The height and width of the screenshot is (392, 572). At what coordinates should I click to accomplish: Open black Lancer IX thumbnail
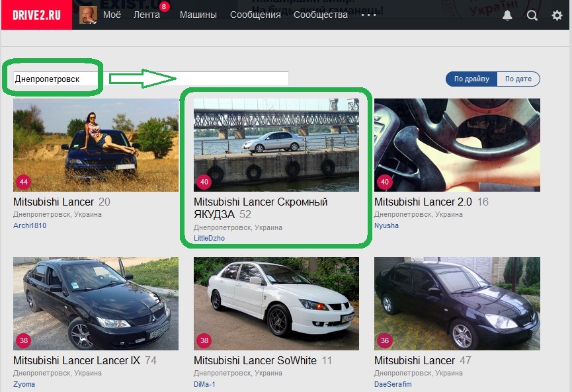click(x=96, y=303)
